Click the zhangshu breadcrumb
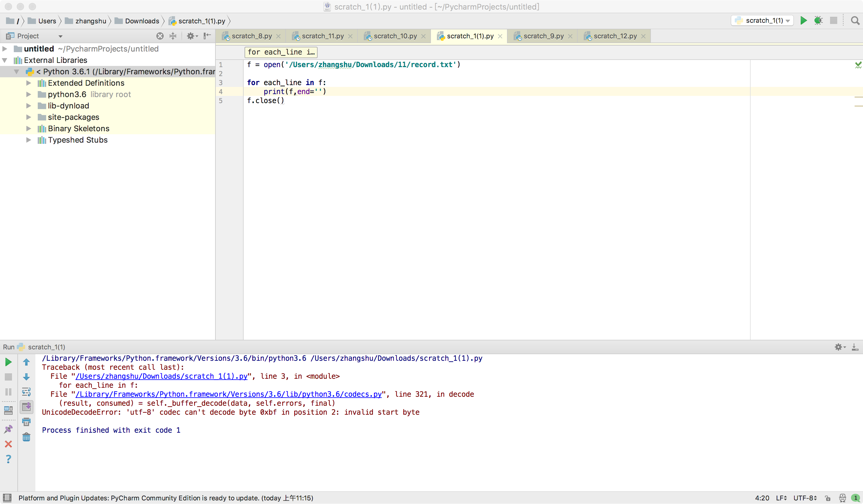The width and height of the screenshot is (863, 504). 86,21
